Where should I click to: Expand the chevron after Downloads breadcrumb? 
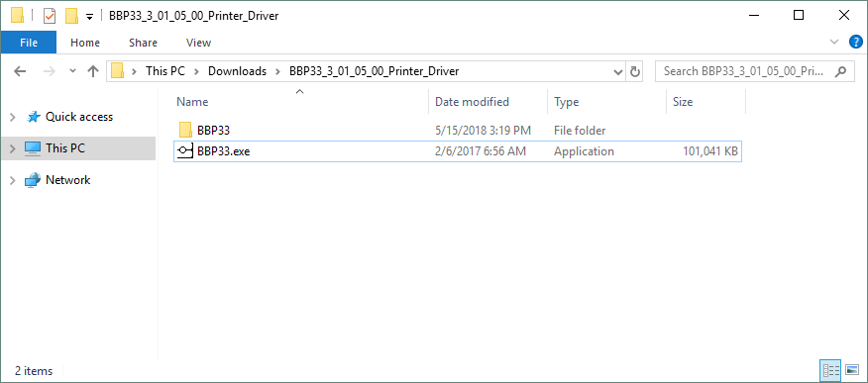(277, 71)
